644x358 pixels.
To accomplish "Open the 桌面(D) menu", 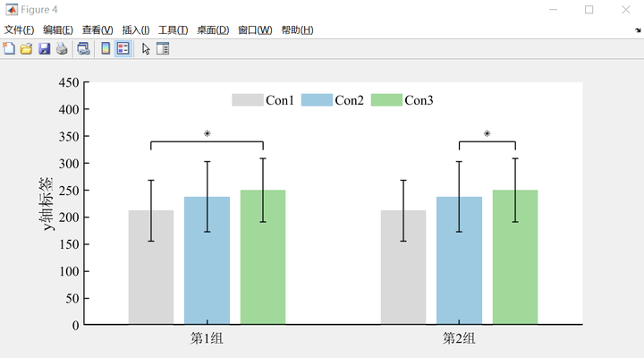I will pos(213,30).
